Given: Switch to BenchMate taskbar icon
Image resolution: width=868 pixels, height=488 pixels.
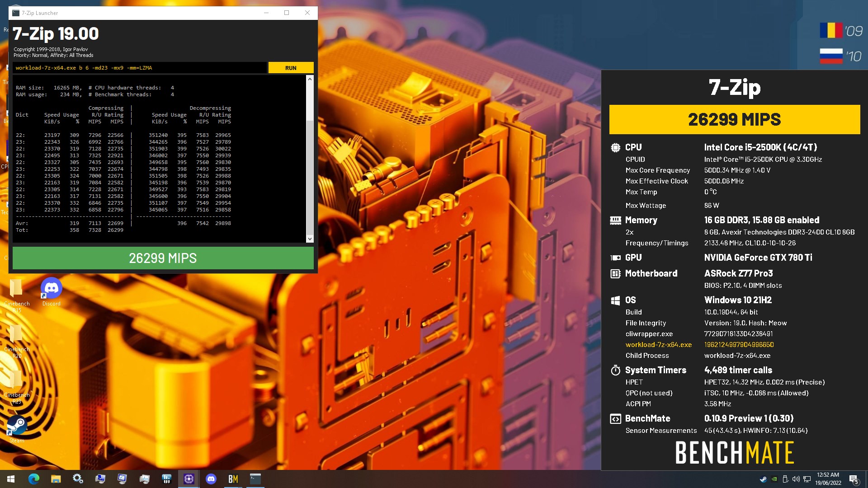Looking at the screenshot, I should tap(233, 479).
